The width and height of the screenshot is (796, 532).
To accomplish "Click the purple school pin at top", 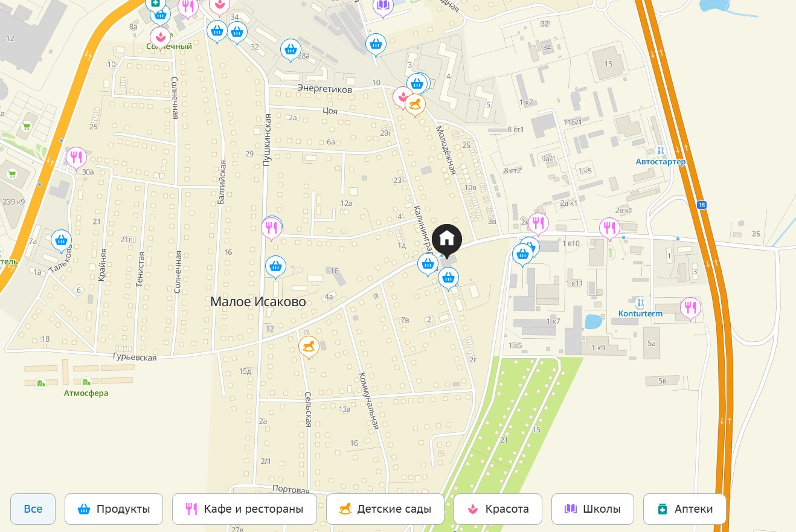I will [x=382, y=7].
